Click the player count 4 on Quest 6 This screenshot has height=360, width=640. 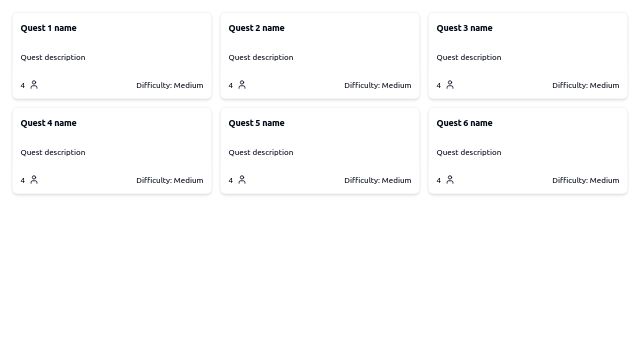(438, 180)
